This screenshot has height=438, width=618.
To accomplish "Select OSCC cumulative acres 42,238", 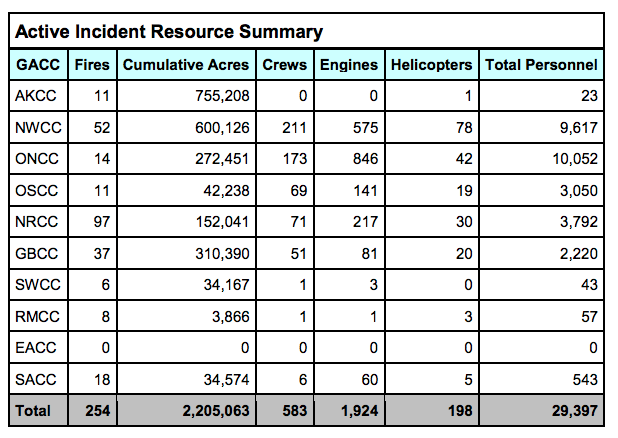I will pyautogui.click(x=227, y=190).
